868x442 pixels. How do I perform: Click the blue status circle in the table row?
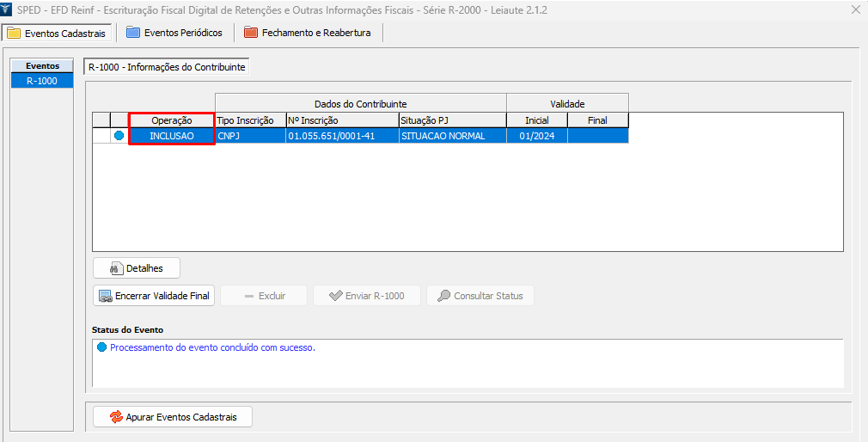(119, 136)
